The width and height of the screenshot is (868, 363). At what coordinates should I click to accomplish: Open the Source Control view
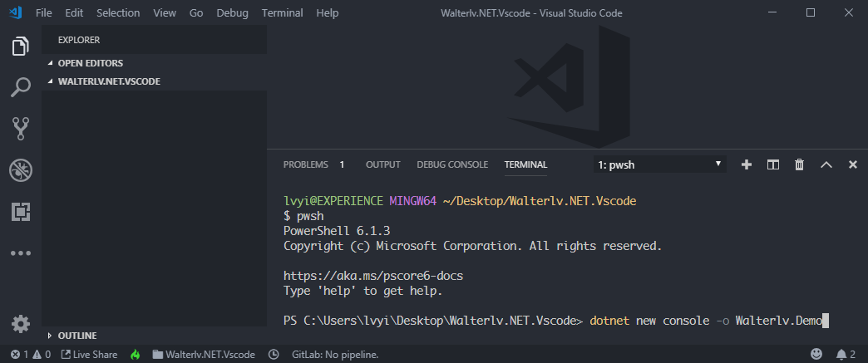21,128
